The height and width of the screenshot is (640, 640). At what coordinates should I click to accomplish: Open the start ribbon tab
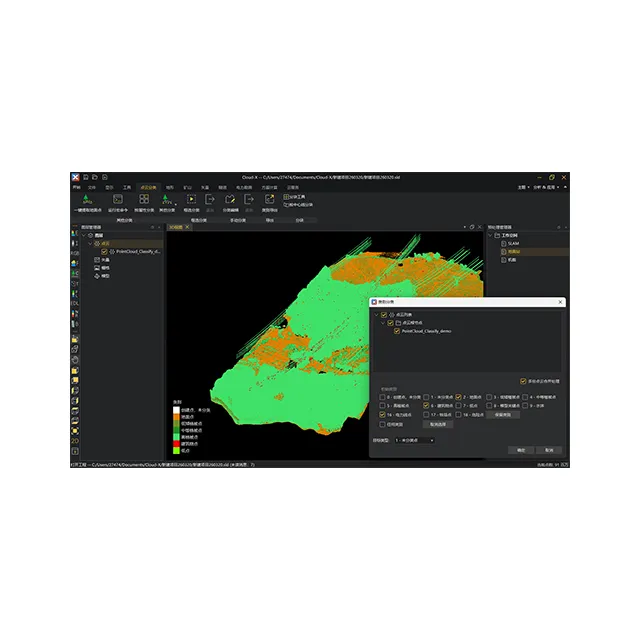[76, 187]
